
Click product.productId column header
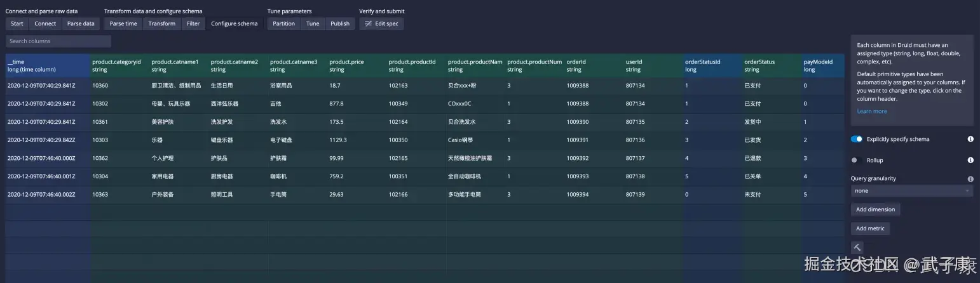pos(416,66)
